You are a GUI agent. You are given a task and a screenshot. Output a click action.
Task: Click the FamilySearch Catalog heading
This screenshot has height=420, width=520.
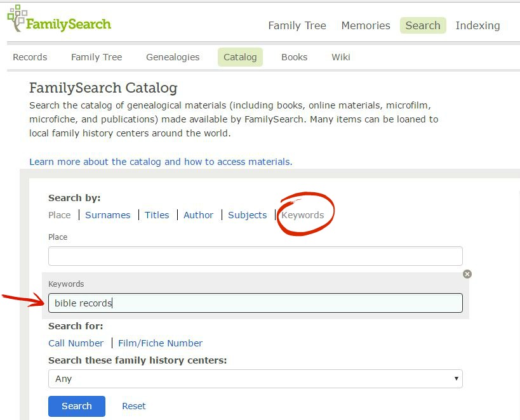pos(103,88)
